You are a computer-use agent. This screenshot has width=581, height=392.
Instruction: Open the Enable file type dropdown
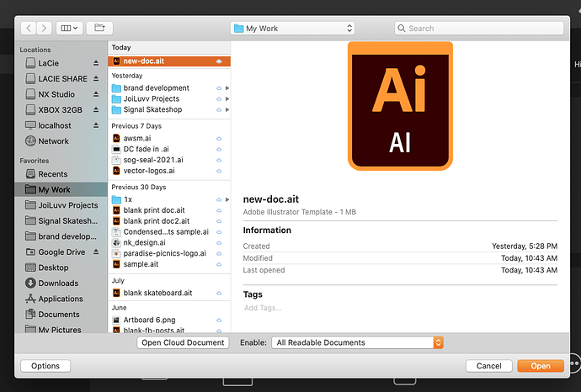pyautogui.click(x=357, y=342)
